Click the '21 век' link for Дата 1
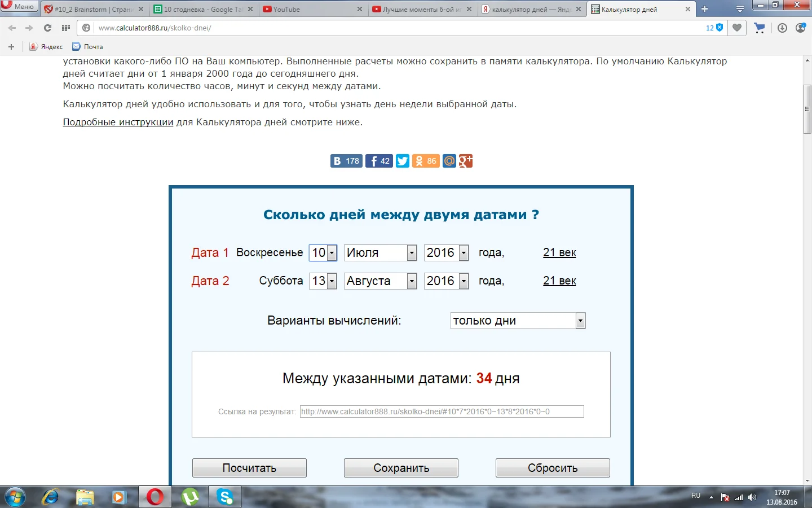Viewport: 812px width, 508px height. coord(559,252)
